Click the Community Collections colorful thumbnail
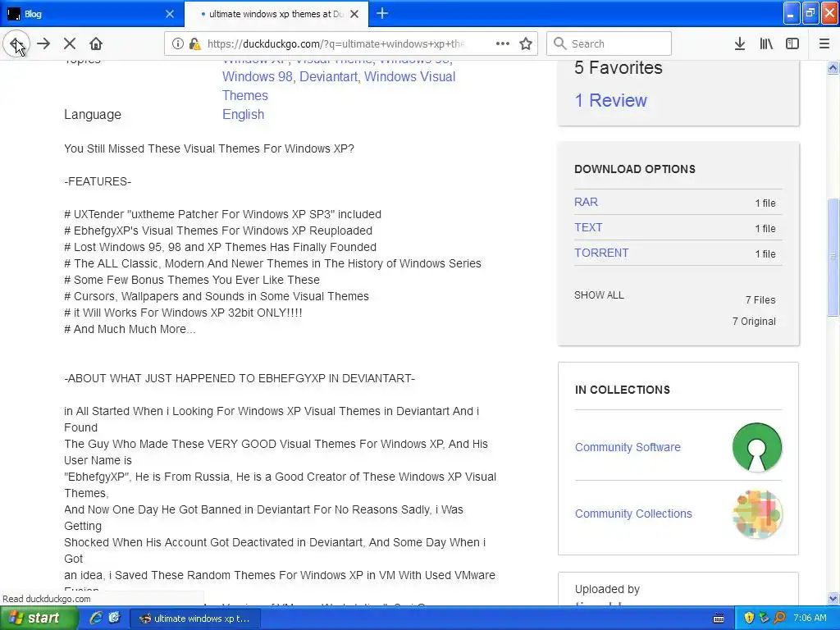840x630 pixels. 757,514
